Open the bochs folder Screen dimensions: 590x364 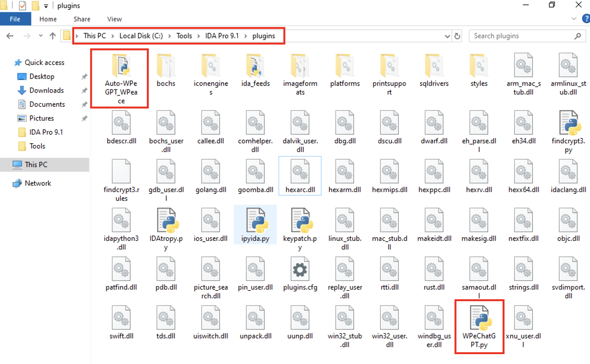pos(166,71)
